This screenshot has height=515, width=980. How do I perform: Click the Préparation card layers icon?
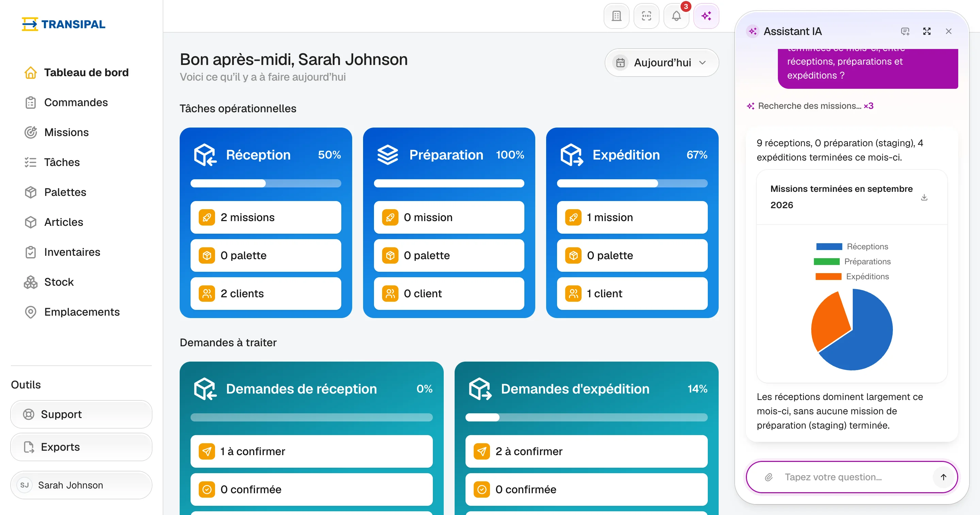point(387,155)
